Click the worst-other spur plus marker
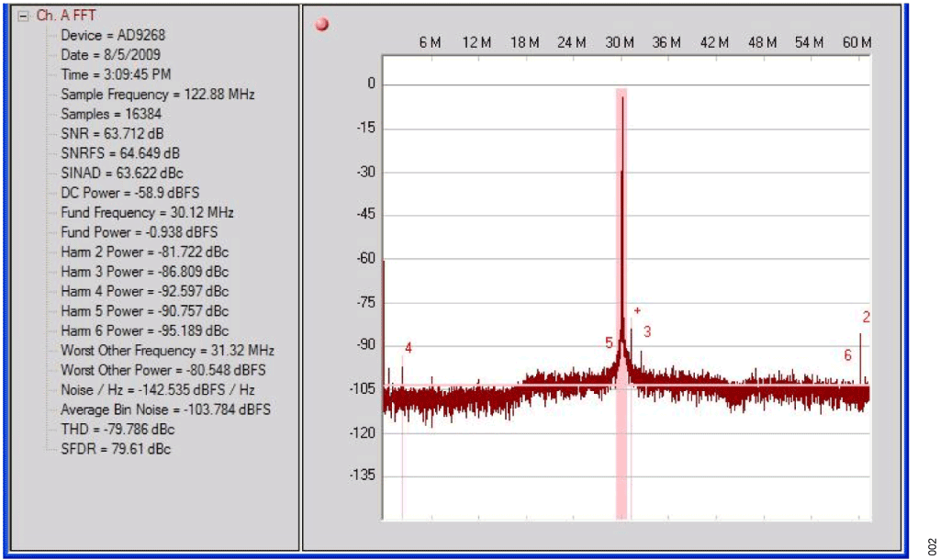This screenshot has height=560, width=940. click(x=636, y=310)
